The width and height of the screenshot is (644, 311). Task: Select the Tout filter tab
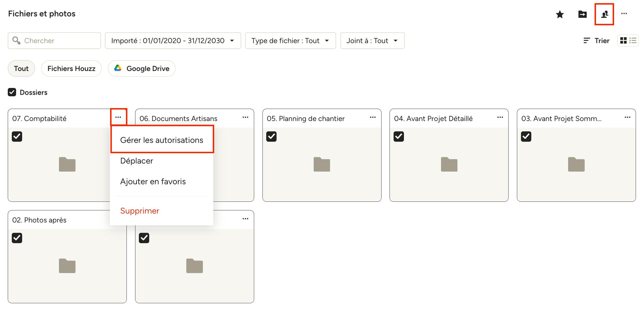tap(21, 68)
